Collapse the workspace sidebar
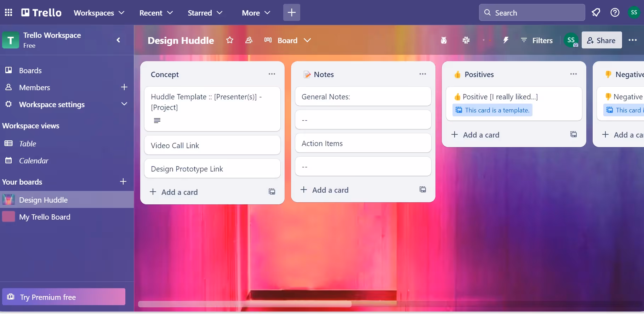The width and height of the screenshot is (644, 314). [118, 40]
